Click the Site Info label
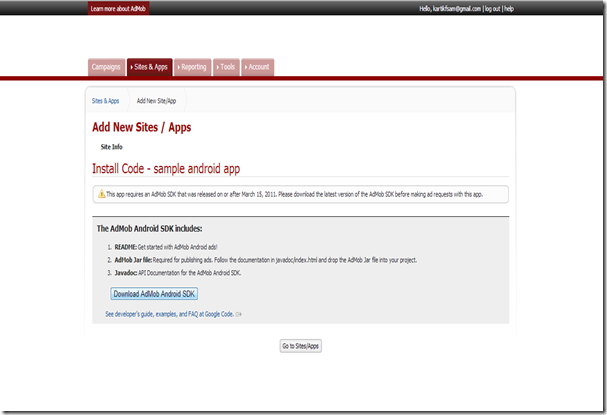This screenshot has width=607, height=415. coord(111,147)
